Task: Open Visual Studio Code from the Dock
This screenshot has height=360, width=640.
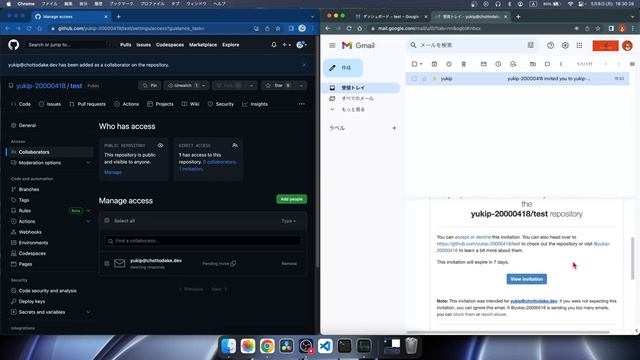Action: pos(325,346)
